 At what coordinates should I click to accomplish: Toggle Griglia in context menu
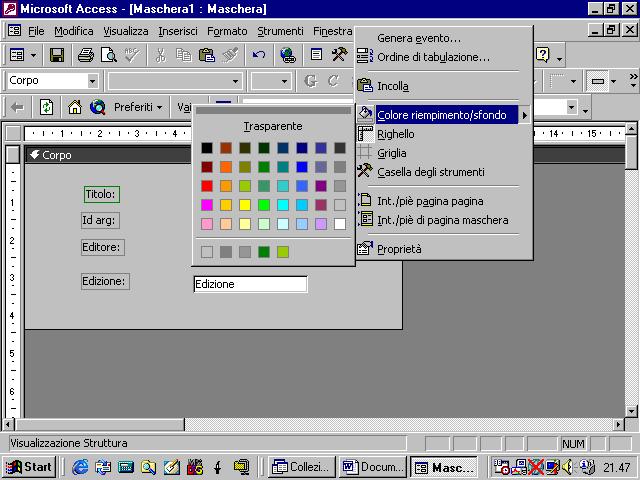444,153
